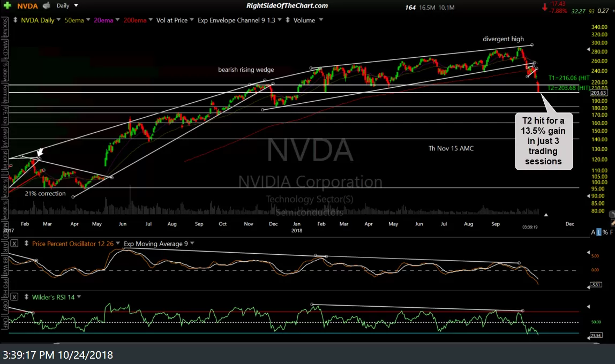The width and height of the screenshot is (615, 364).
Task: Toggle arithmetic scaling with the A button
Action: [593, 232]
